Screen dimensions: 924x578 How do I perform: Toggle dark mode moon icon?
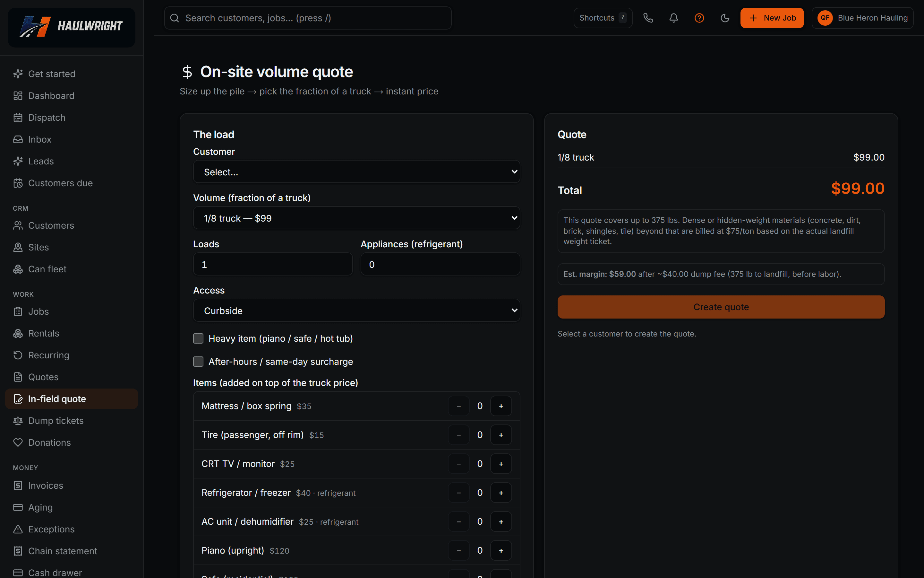tap(725, 18)
